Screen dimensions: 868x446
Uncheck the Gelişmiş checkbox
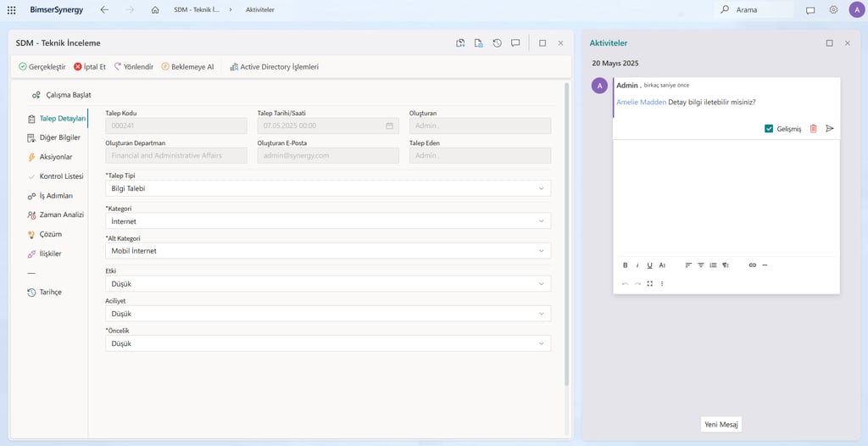pyautogui.click(x=768, y=129)
